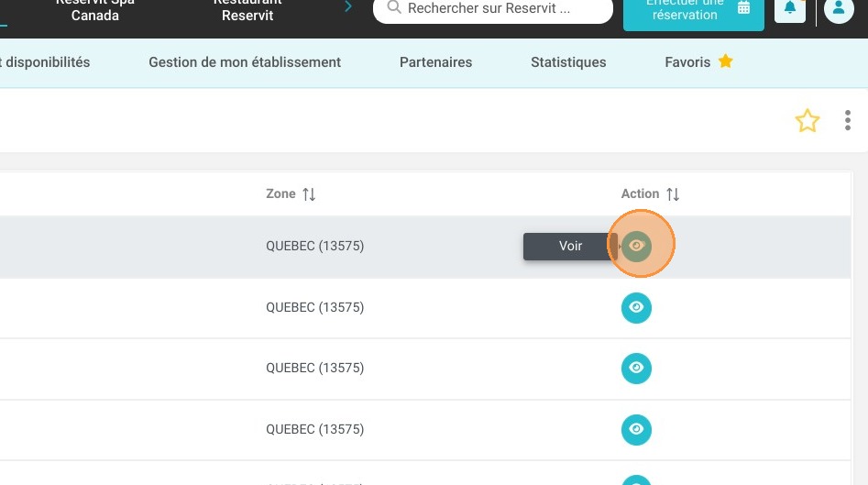Open the user profile avatar menu
The width and height of the screenshot is (868, 485).
pos(839,8)
